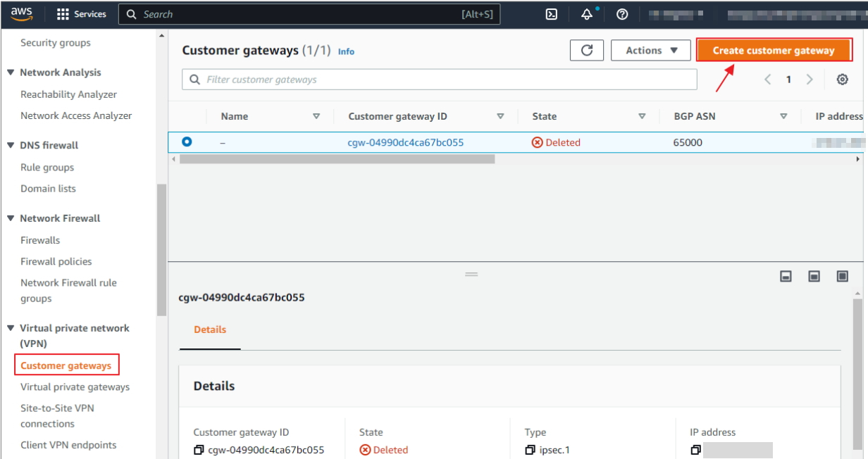Copy the Customer gateway ID in Details
The image size is (868, 459).
coord(199,450)
